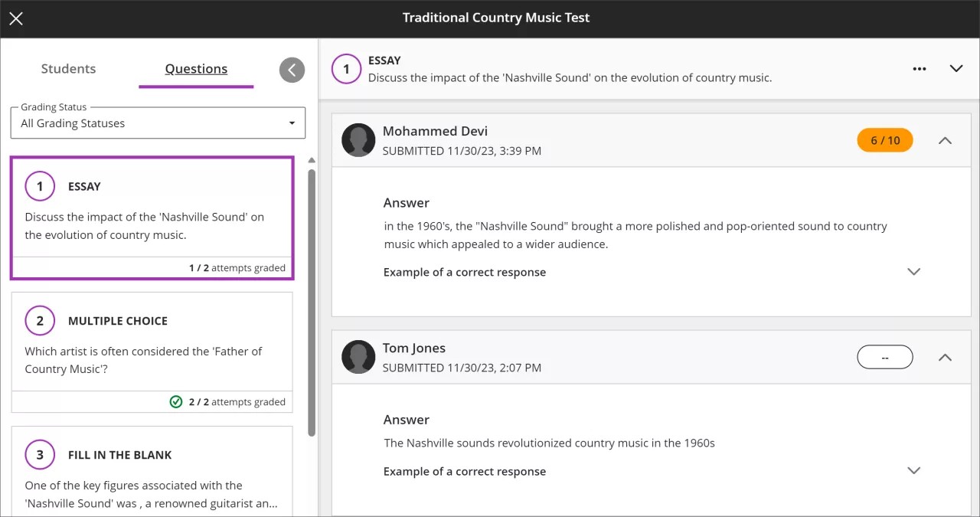980x517 pixels.
Task: Click Mohammed Devi's 6/10 grade pill
Action: 884,140
